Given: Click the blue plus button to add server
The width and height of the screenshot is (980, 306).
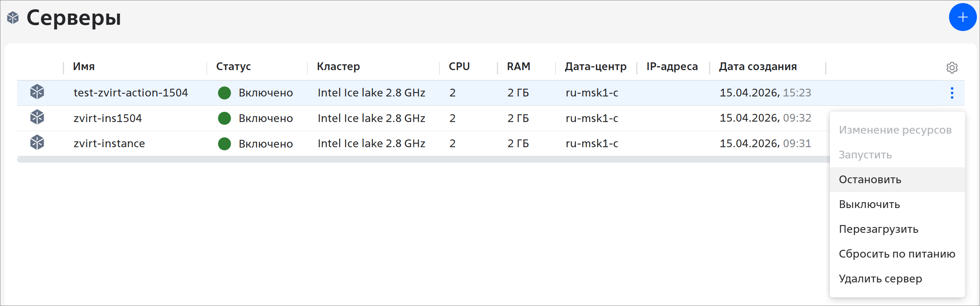Looking at the screenshot, I should [x=962, y=17].
